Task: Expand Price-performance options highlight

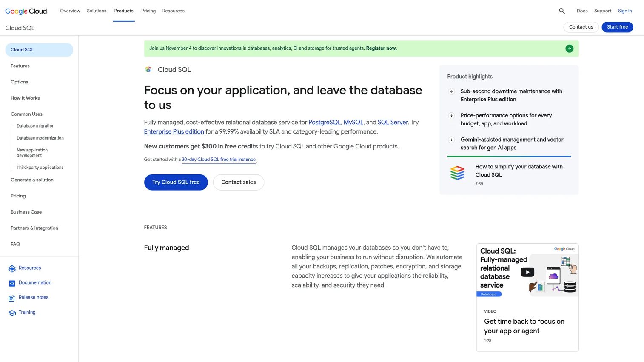Action: 451,116
